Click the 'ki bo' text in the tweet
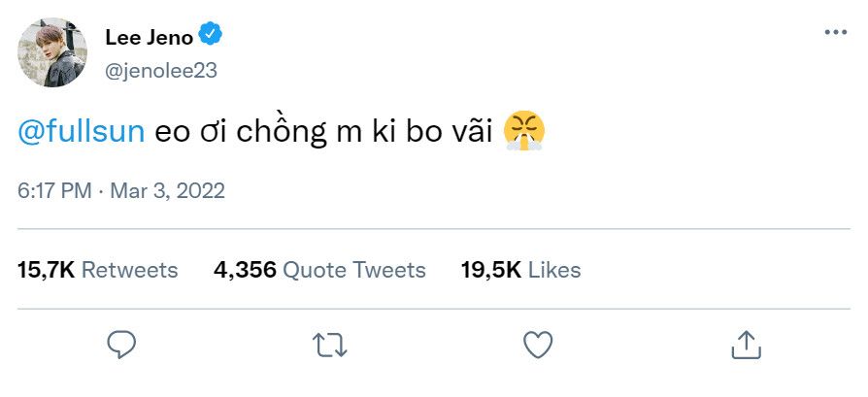This screenshot has width=868, height=397. click(x=399, y=131)
